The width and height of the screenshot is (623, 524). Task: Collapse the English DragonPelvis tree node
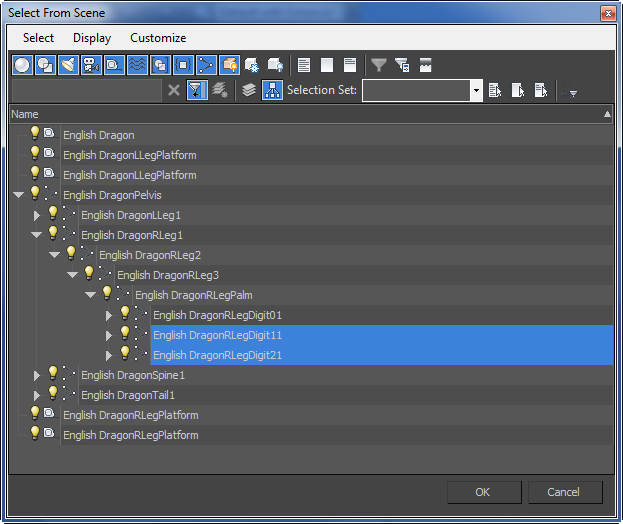18,195
